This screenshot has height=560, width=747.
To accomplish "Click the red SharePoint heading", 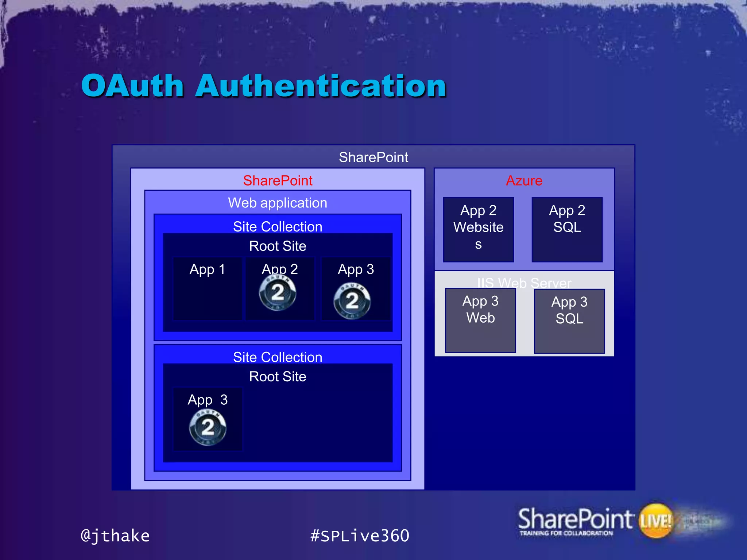I will pos(278,180).
